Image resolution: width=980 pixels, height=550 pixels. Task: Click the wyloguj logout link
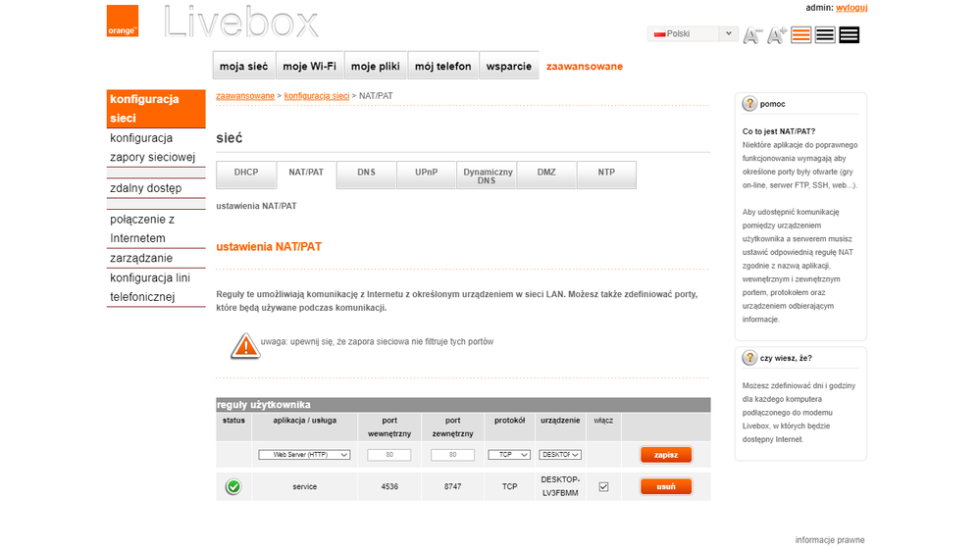[851, 8]
